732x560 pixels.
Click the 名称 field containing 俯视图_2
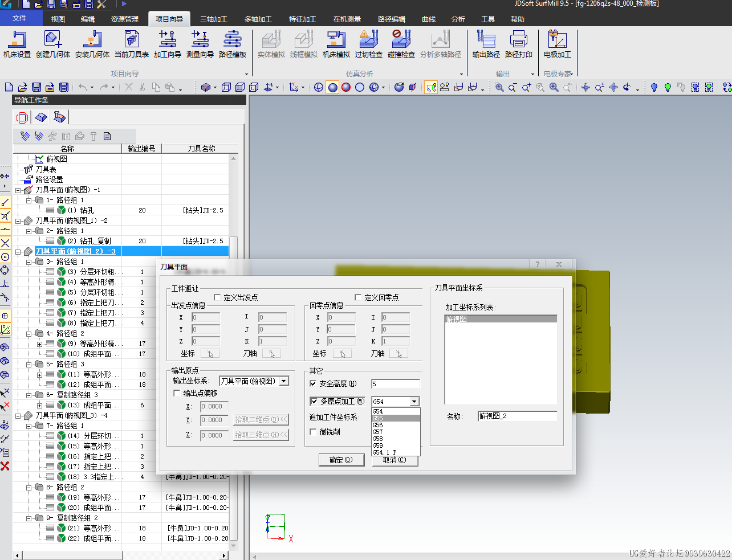(x=517, y=416)
